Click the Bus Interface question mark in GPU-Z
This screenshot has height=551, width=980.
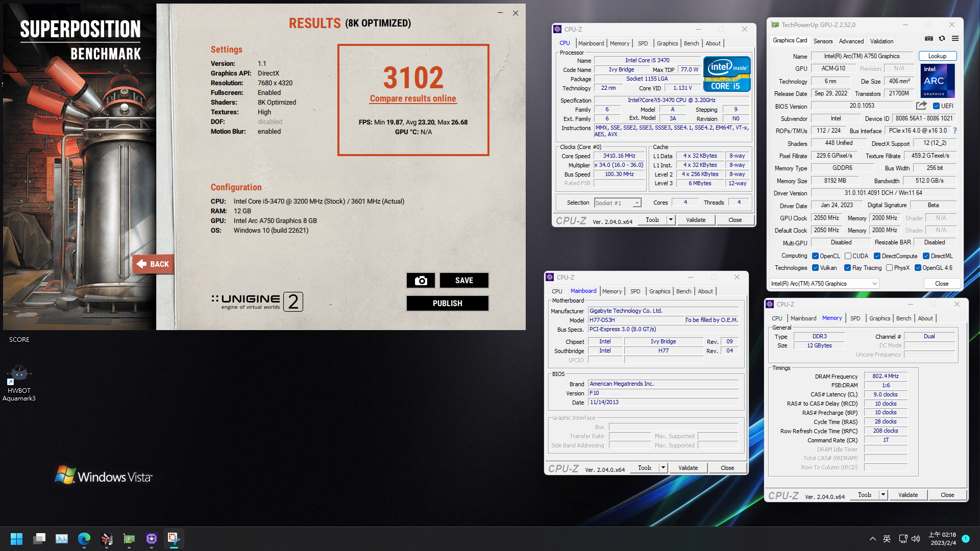click(x=954, y=131)
